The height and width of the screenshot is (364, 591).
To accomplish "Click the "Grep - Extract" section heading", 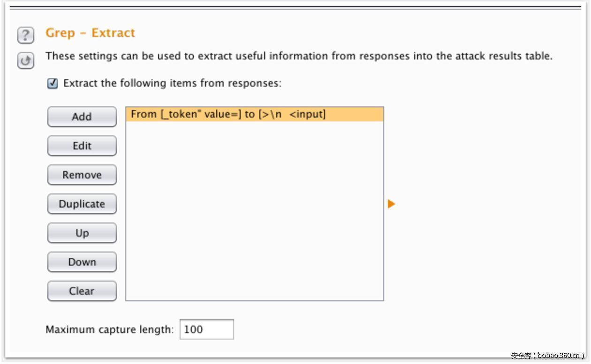I will (90, 33).
